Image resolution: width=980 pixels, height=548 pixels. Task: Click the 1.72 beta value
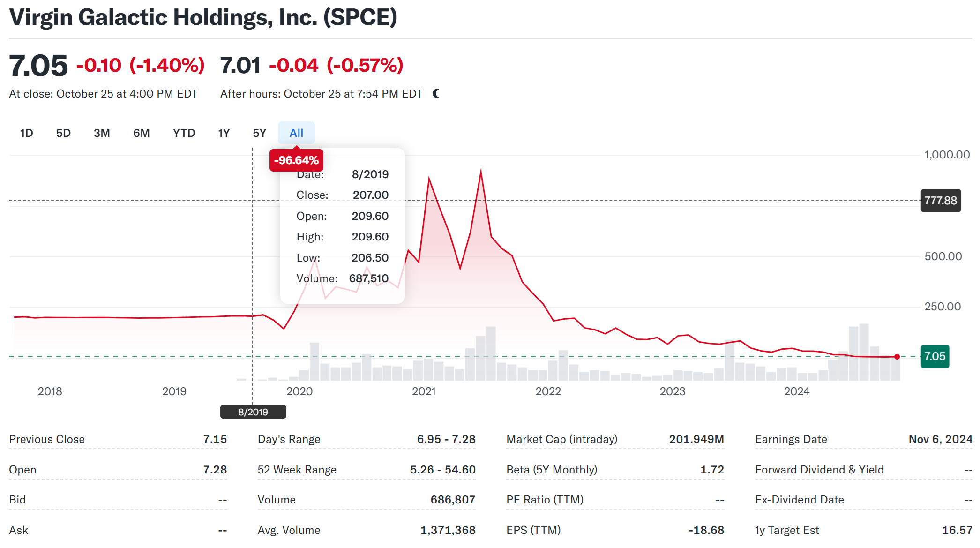[x=712, y=470]
